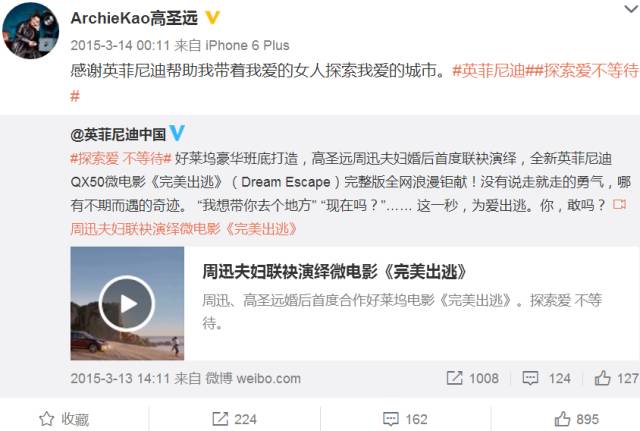This screenshot has width=640, height=431.
Task: Click the blue verified badge of 英菲尼迪中国
Action: tap(177, 133)
